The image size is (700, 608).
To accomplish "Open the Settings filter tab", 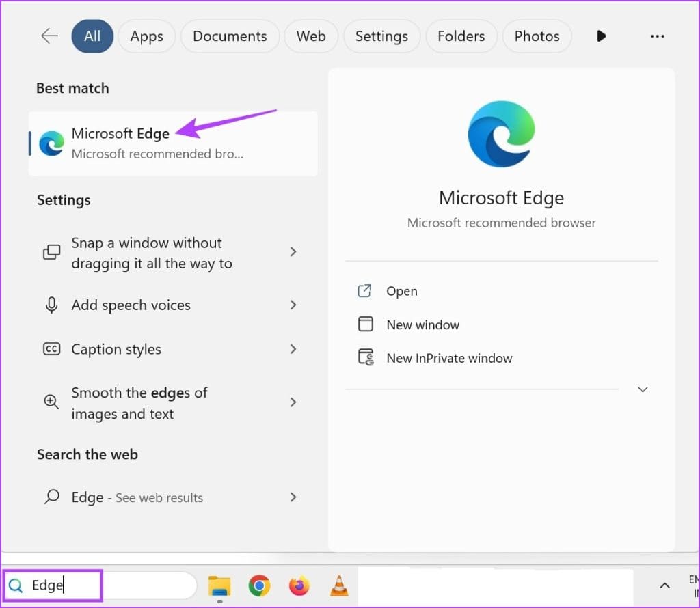I will click(x=381, y=36).
